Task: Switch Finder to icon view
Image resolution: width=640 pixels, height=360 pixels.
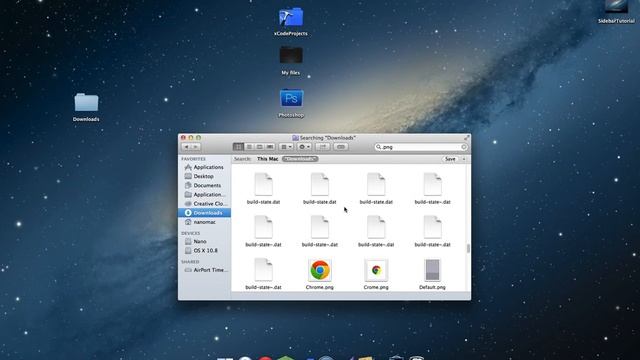Action: [x=238, y=147]
